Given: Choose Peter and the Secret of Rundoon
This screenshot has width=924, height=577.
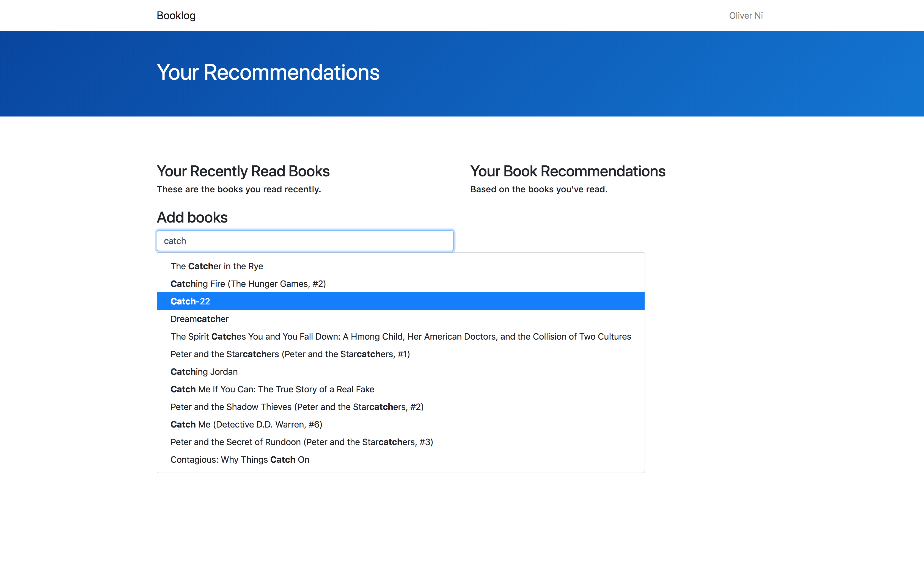Looking at the screenshot, I should click(x=302, y=442).
